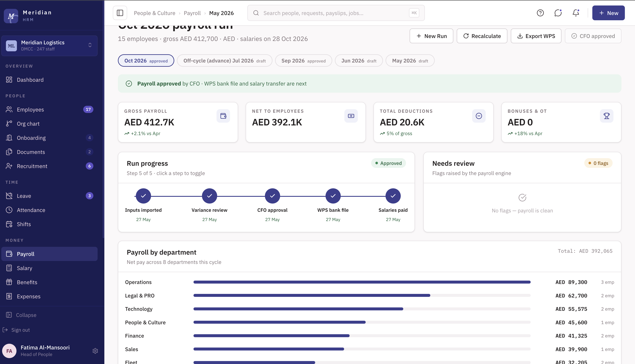Open user settings gear icon
Image resolution: width=635 pixels, height=364 pixels.
(95, 351)
